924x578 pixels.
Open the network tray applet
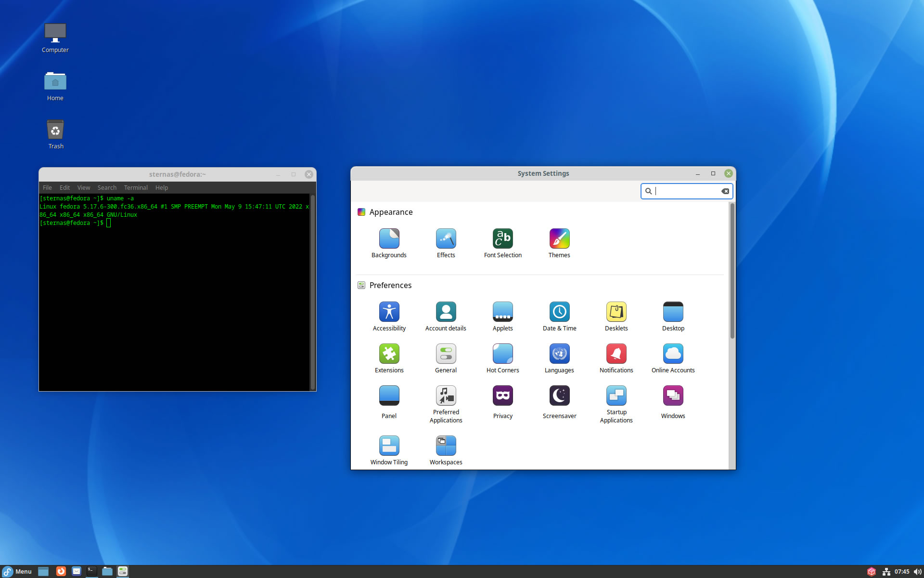pos(886,572)
